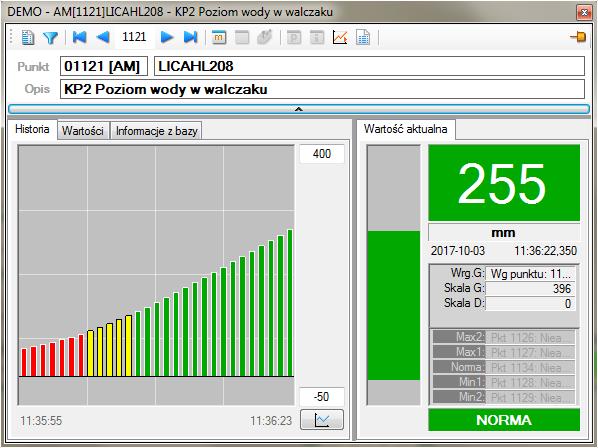The height and width of the screenshot is (448, 598).
Task: Toggle the pin window icon
Action: (578, 37)
